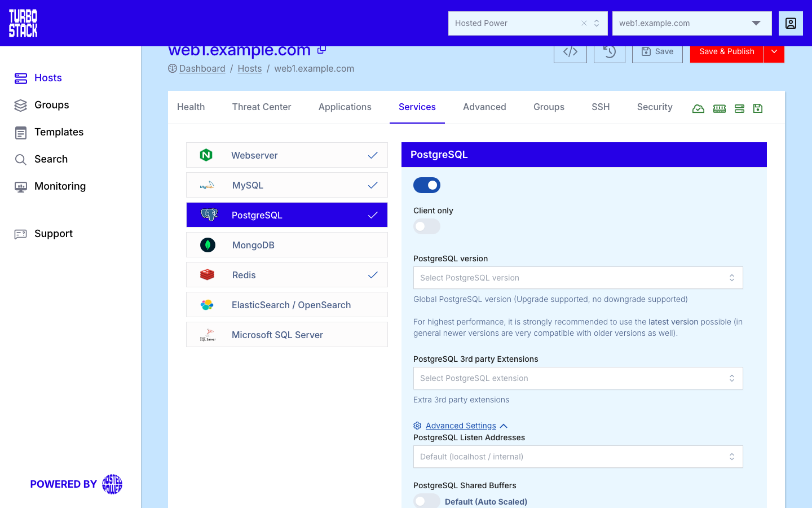Switch to the Advanced tab

click(x=484, y=107)
